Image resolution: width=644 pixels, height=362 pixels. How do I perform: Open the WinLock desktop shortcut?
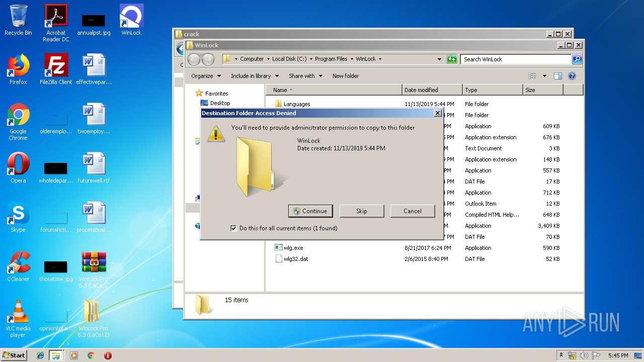(131, 20)
